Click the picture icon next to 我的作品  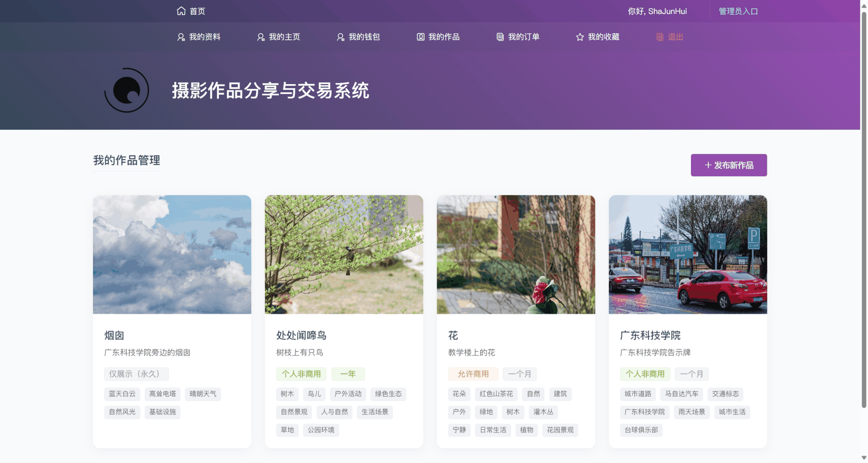click(x=420, y=37)
